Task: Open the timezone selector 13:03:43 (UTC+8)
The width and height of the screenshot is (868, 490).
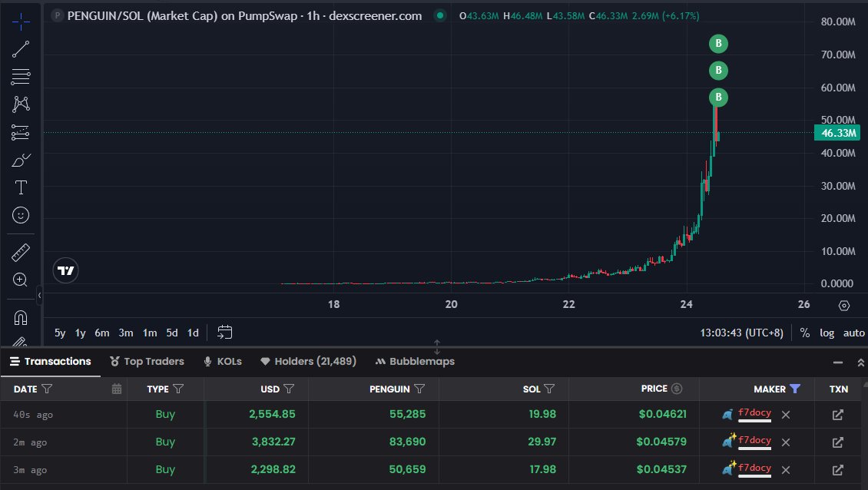Action: point(741,333)
